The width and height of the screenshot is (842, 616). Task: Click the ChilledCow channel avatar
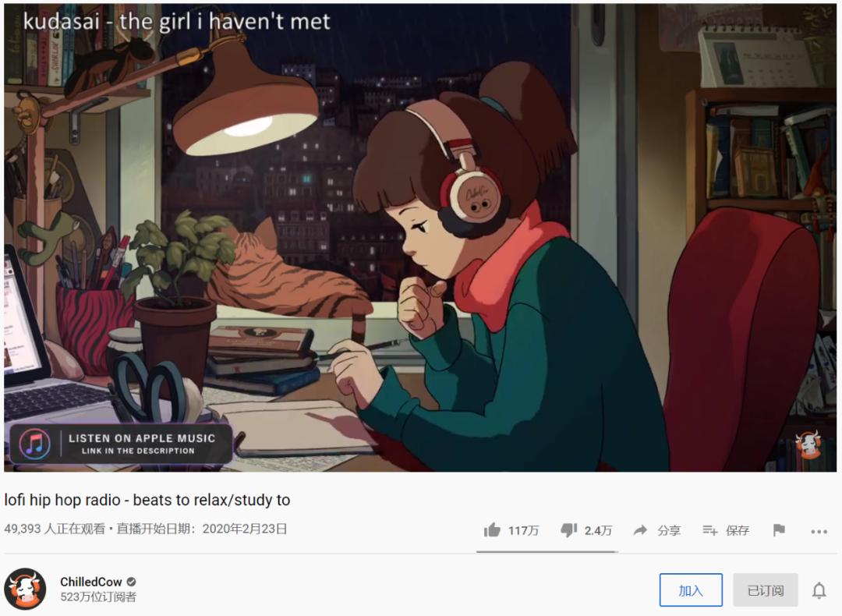(25, 589)
